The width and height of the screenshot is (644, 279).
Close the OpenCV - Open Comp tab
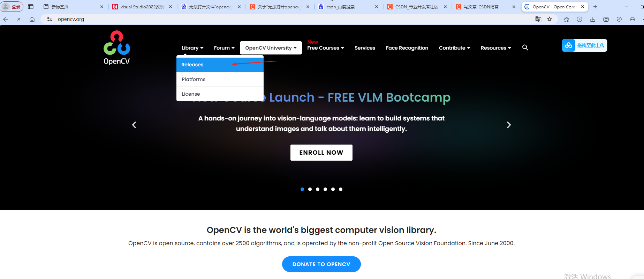(x=583, y=7)
